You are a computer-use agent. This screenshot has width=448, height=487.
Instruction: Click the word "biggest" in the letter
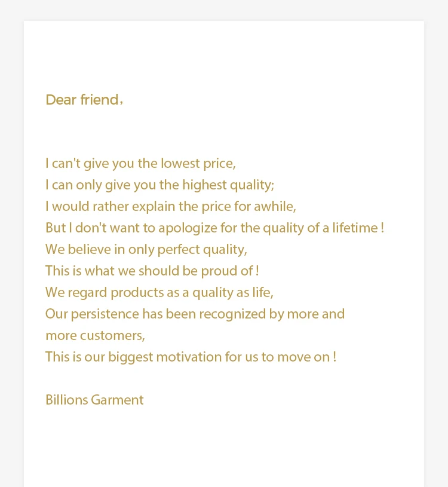point(130,357)
